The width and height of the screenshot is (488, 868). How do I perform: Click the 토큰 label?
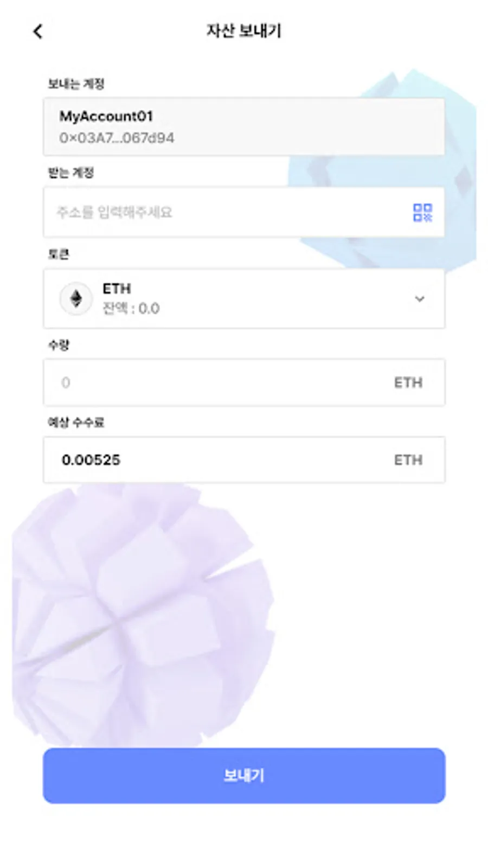coord(59,254)
